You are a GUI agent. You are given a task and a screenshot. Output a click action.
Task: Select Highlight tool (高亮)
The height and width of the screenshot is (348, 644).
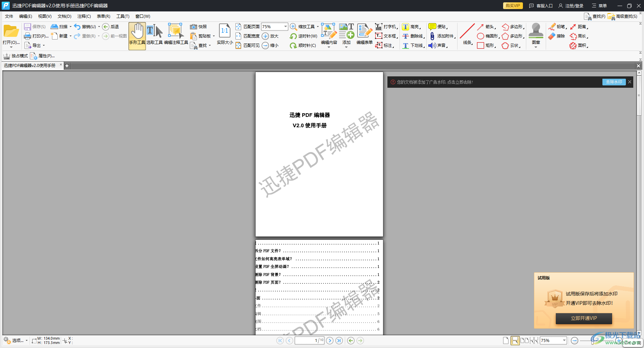pyautogui.click(x=411, y=27)
